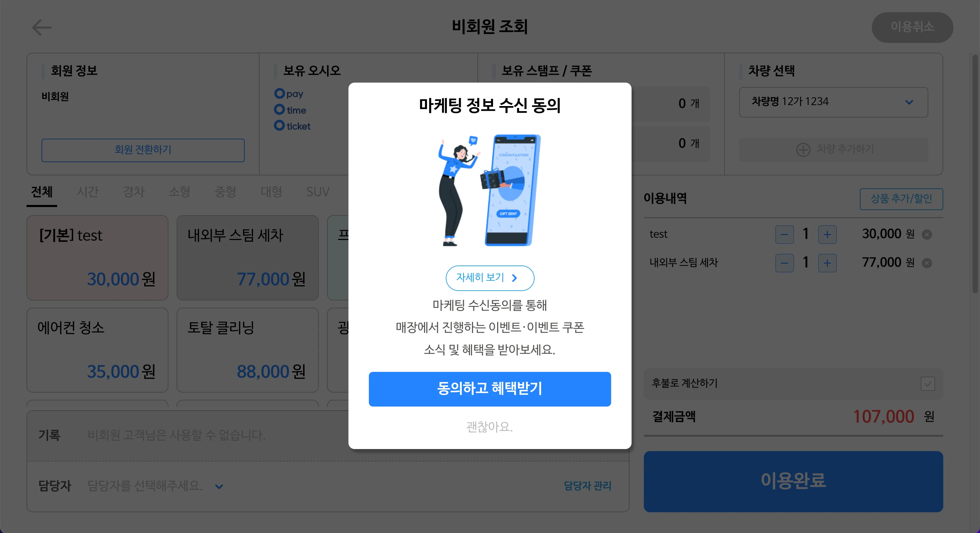Decrease quantity of test item

784,235
